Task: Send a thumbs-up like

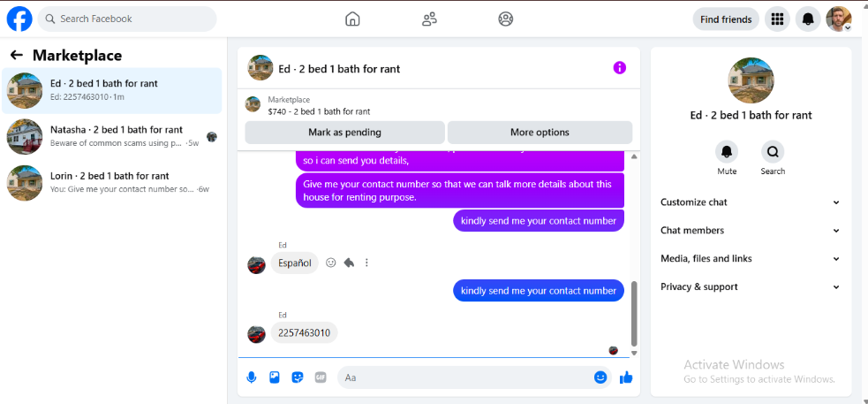Action: pos(626,377)
